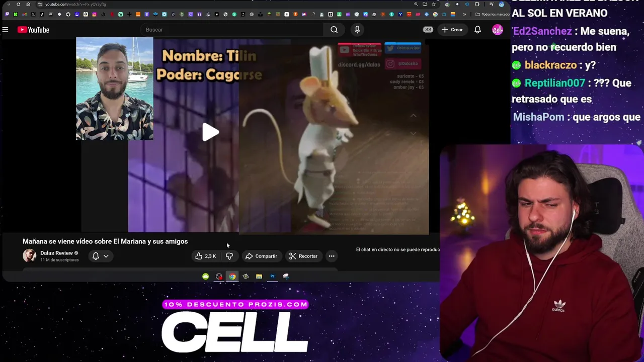Play the video with center play button
Screen dimensions: 644x362
[211, 132]
